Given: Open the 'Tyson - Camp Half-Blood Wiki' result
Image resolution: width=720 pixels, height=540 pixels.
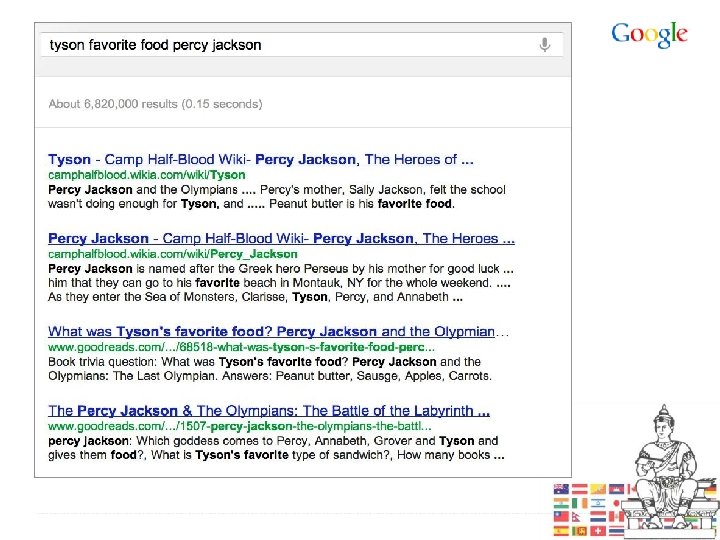Looking at the screenshot, I should click(x=260, y=159).
